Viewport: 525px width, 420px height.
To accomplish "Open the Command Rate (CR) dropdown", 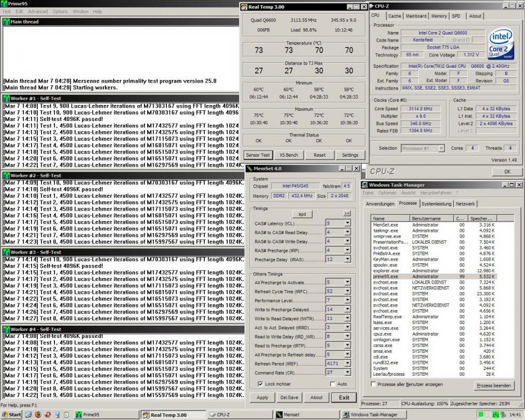I will pos(347,373).
